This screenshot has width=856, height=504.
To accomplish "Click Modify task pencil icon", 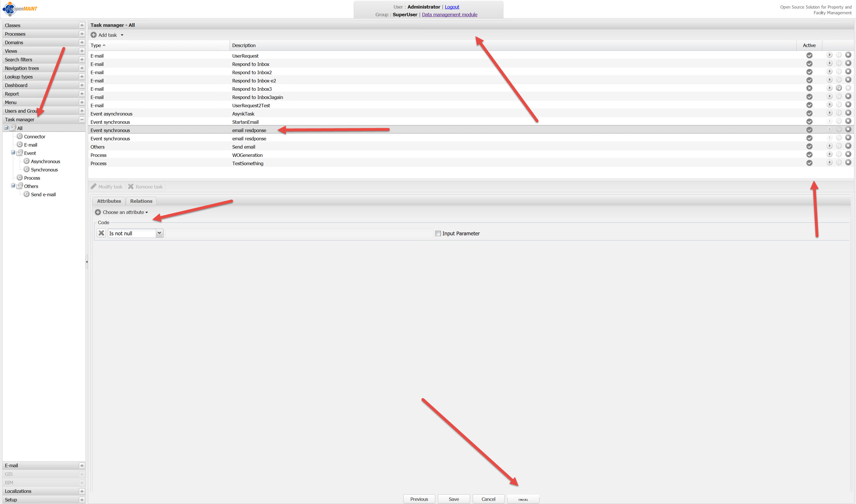I will (x=94, y=187).
